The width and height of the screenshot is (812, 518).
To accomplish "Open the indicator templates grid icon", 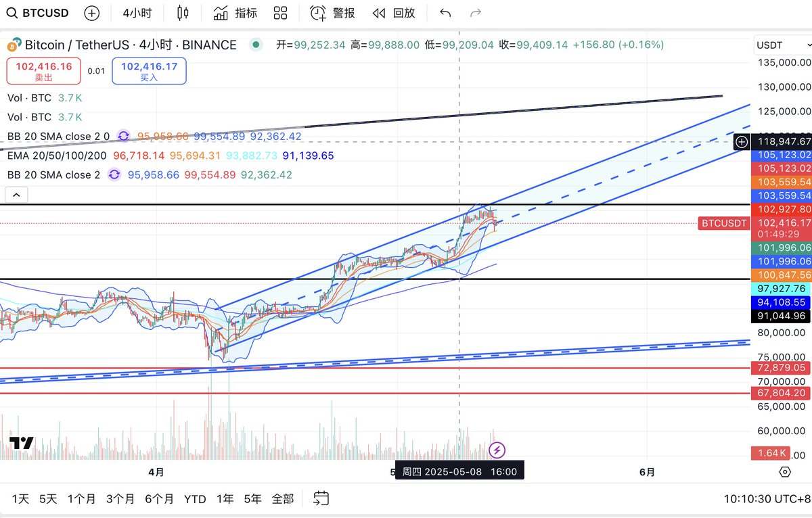I will 280,13.
